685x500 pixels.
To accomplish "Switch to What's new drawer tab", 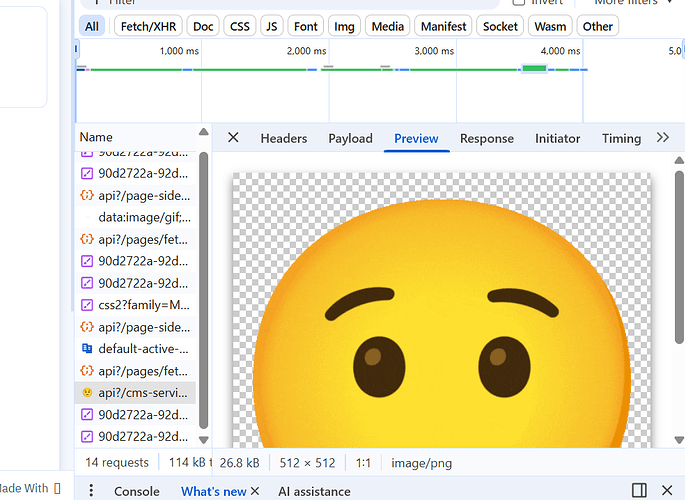I will click(x=214, y=492).
